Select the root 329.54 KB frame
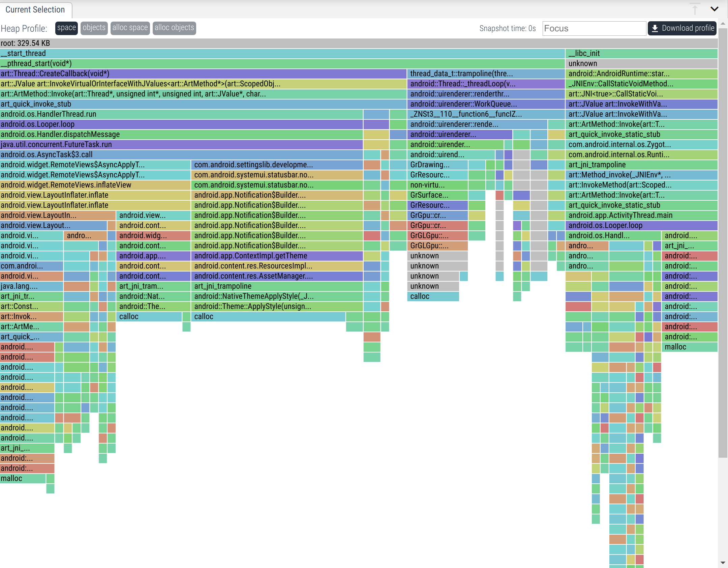This screenshot has height=568, width=728. (359, 43)
